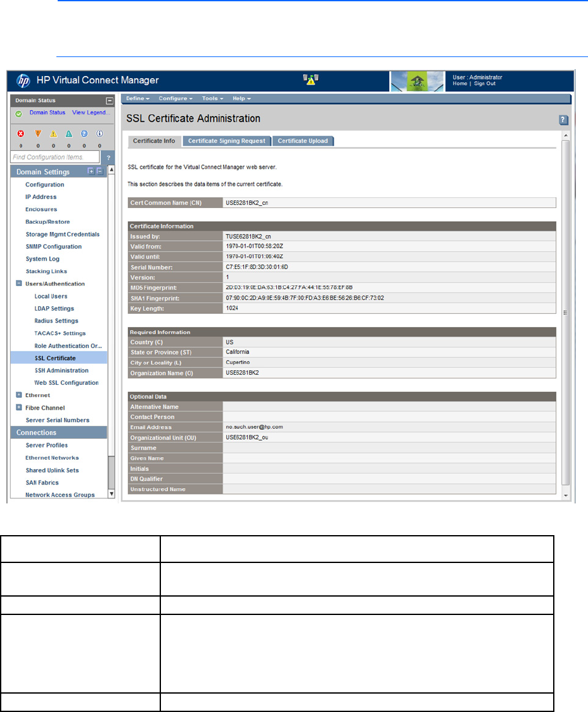Click the main content scrollbar up arrow
588x712 pixels.
click(566, 135)
